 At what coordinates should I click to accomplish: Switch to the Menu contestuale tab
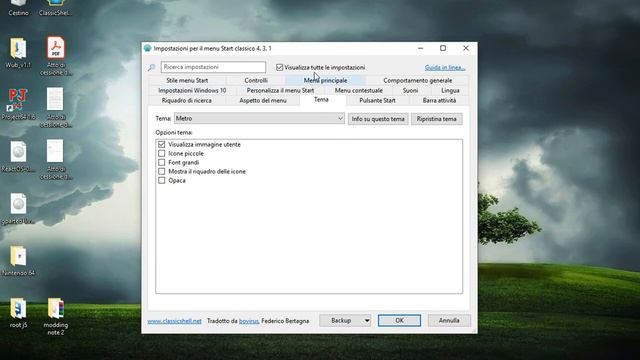[359, 90]
